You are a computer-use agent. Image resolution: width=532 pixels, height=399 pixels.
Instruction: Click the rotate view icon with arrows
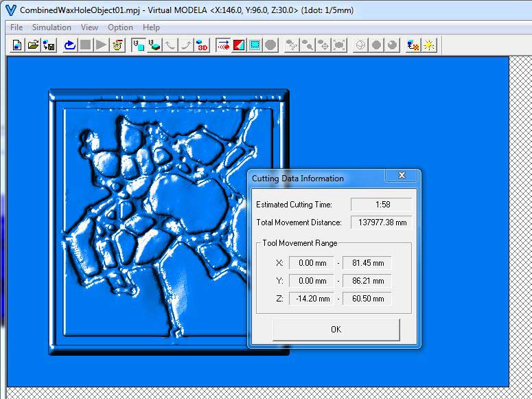pyautogui.click(x=292, y=45)
